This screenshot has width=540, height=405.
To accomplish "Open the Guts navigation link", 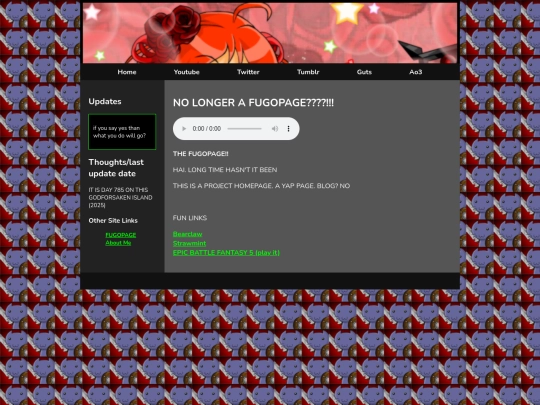I will click(364, 72).
